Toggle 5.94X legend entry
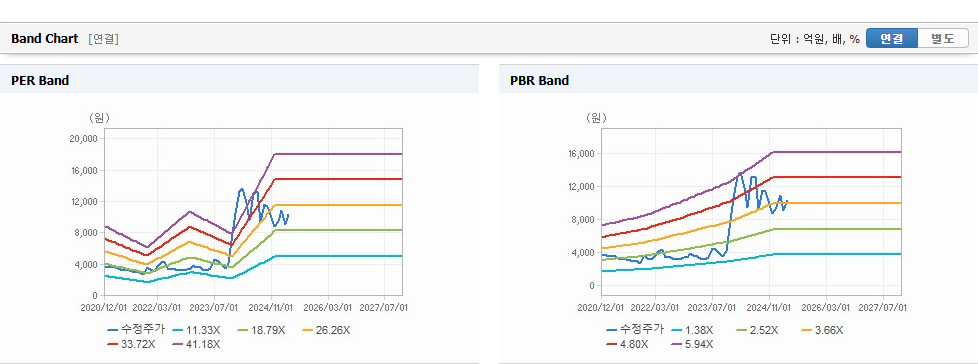The width and height of the screenshot is (978, 364). pos(692,343)
